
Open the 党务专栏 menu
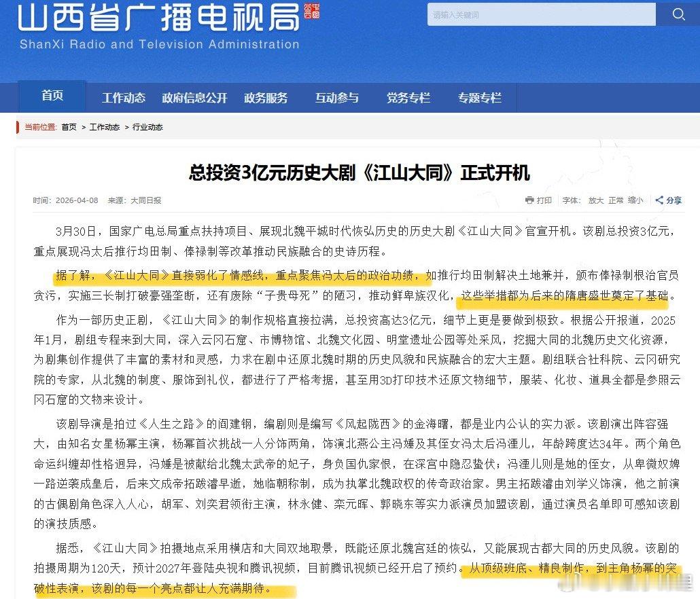408,97
